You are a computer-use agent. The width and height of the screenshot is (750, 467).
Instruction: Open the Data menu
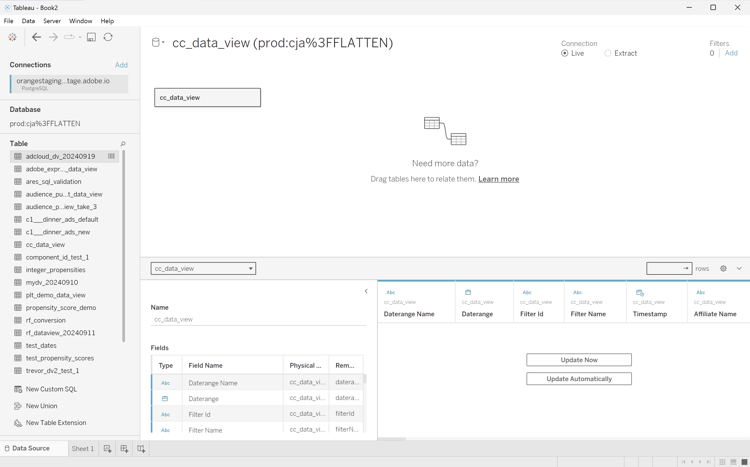28,21
